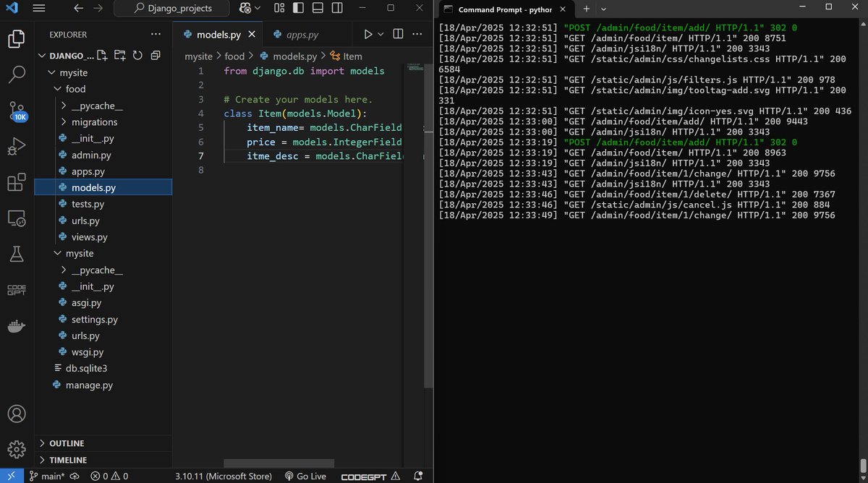Close the models.py tab
868x483 pixels.
[x=252, y=34]
